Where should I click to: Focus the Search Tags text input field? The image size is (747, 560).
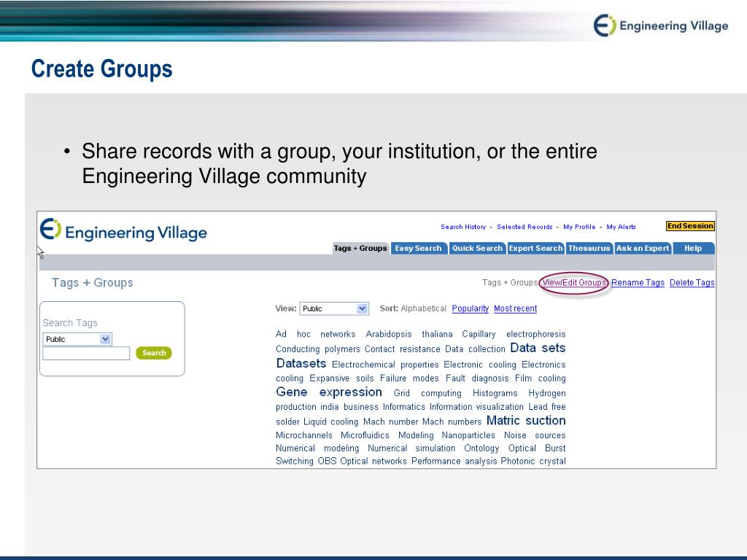tap(86, 354)
